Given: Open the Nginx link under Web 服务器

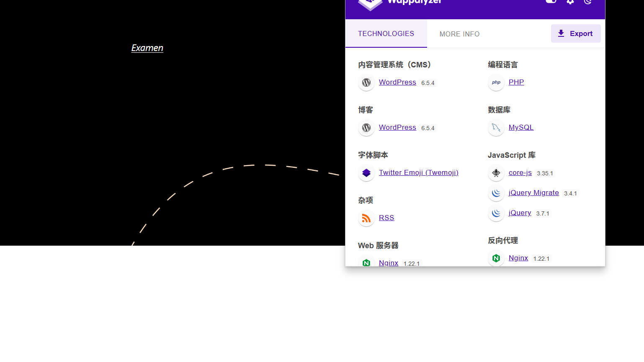Looking at the screenshot, I should click(x=389, y=263).
